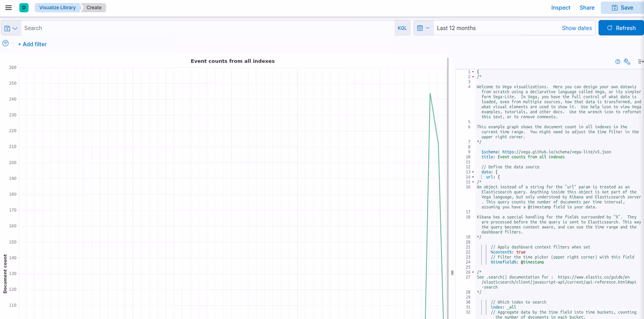
Task: Open the saved queries menu
Action: pos(11,28)
